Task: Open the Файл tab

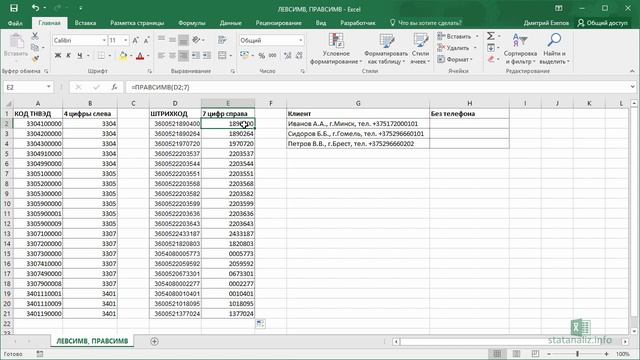Action: (x=15, y=23)
